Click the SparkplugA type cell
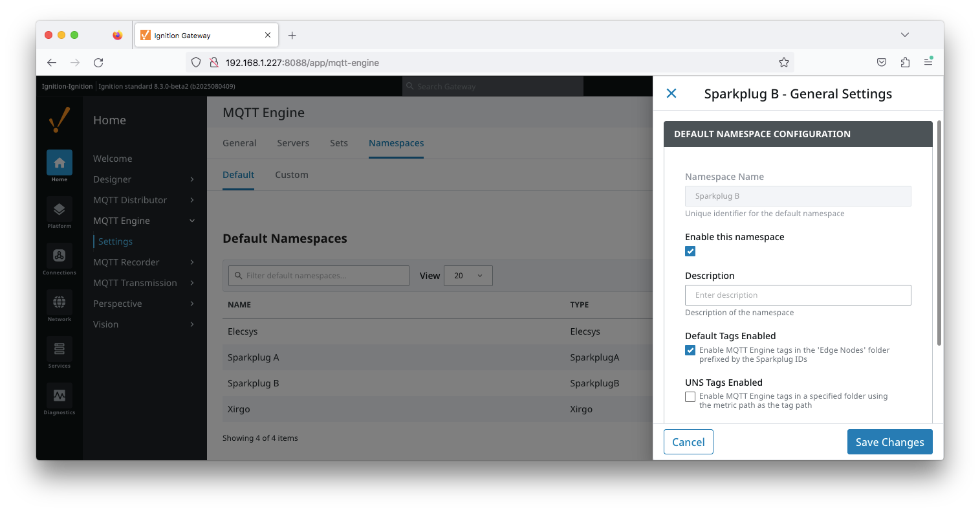980x512 pixels. point(594,357)
